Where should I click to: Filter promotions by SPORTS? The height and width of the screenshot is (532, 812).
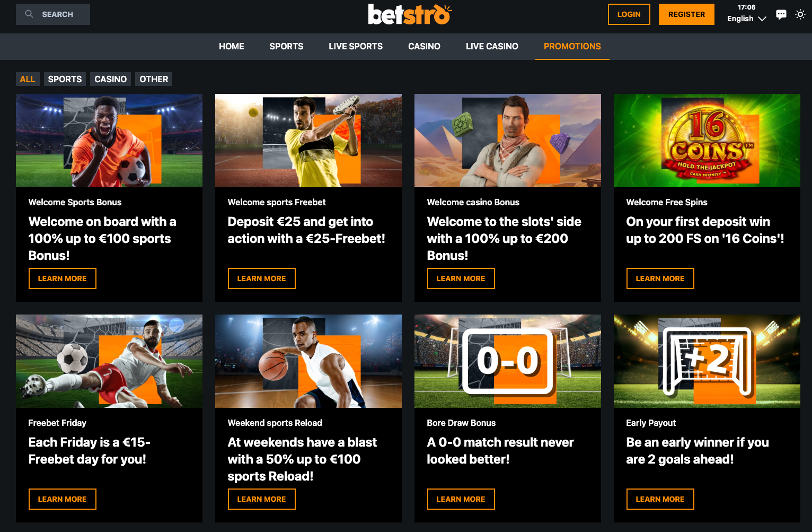click(x=65, y=79)
